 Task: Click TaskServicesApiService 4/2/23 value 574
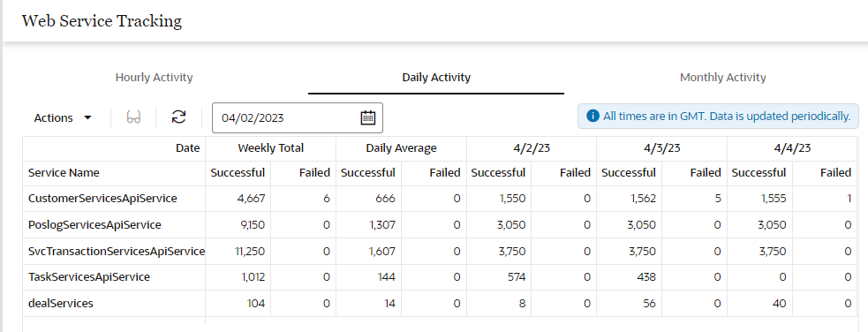[x=517, y=276]
